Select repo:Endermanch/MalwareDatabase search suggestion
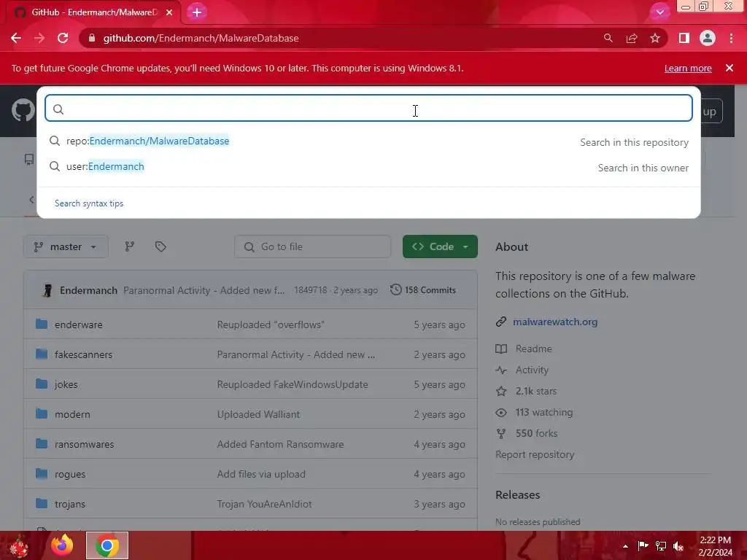Viewport: 747px width, 560px height. point(368,141)
